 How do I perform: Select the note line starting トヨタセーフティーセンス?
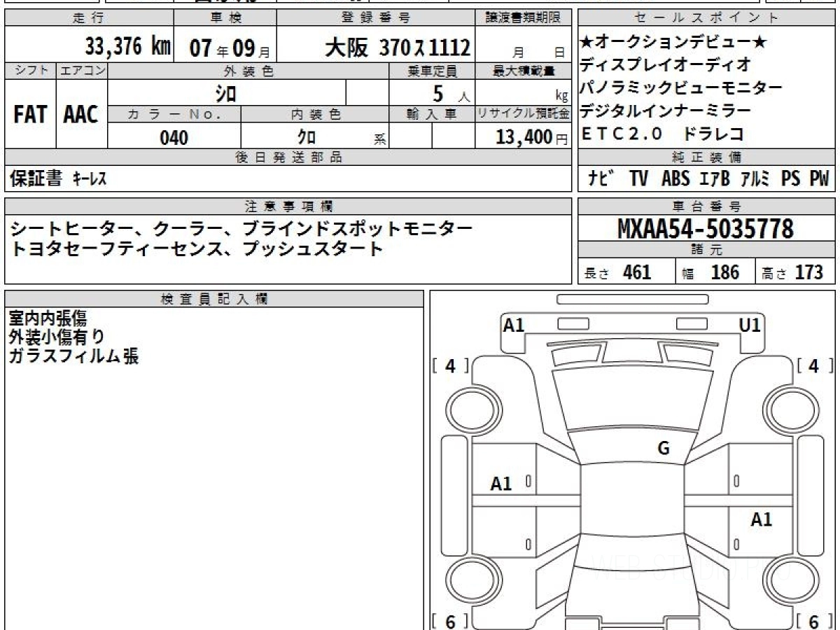(197, 249)
